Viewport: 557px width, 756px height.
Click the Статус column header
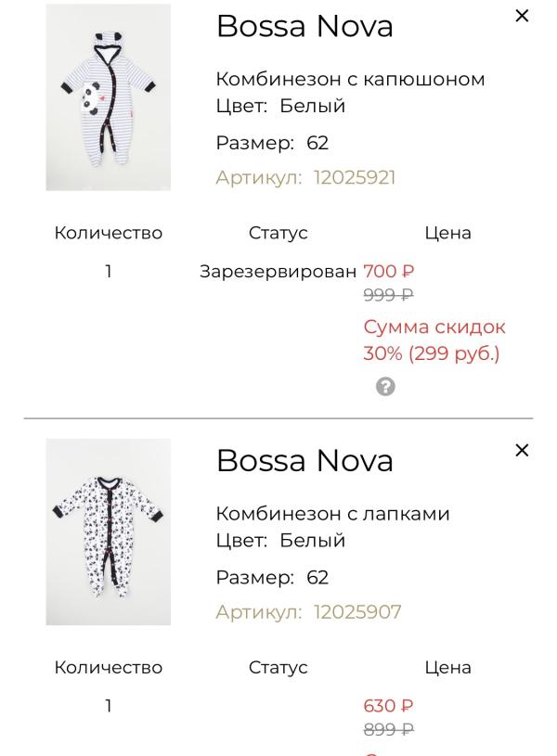coord(279,233)
